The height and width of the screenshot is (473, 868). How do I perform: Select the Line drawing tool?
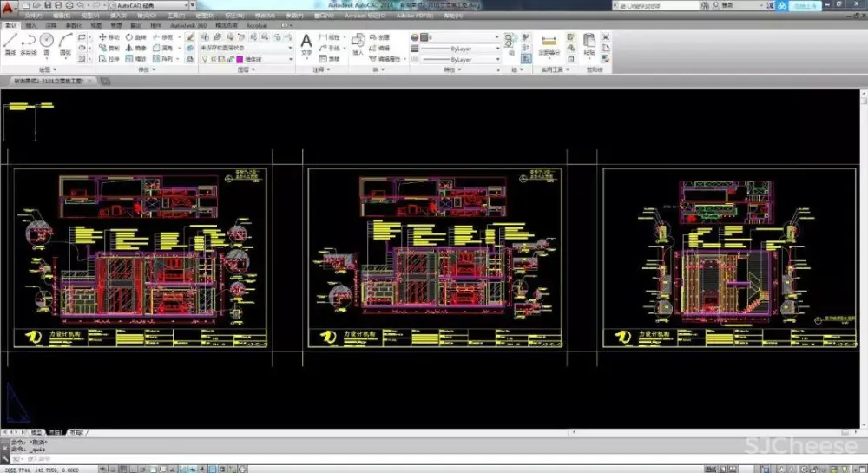click(10, 42)
